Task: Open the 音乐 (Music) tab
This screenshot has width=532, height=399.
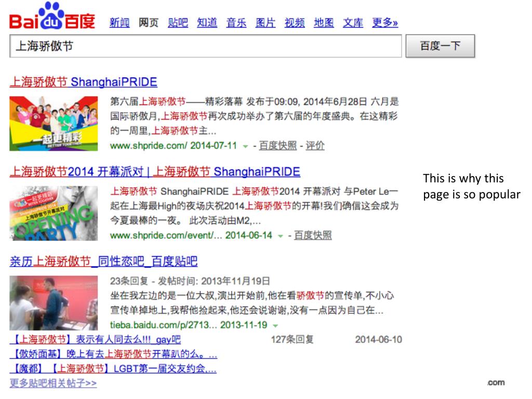Action: (x=236, y=23)
